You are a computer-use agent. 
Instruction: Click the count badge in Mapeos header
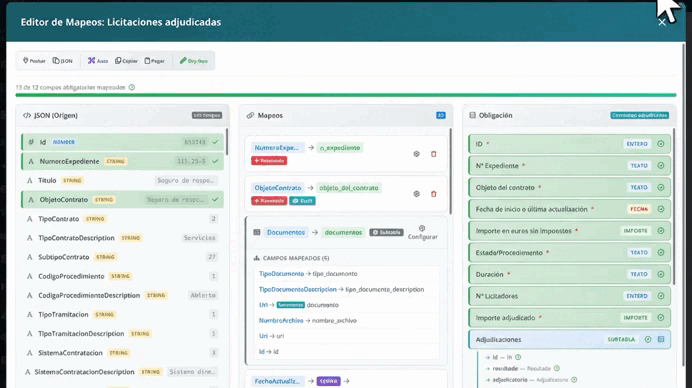[440, 115]
